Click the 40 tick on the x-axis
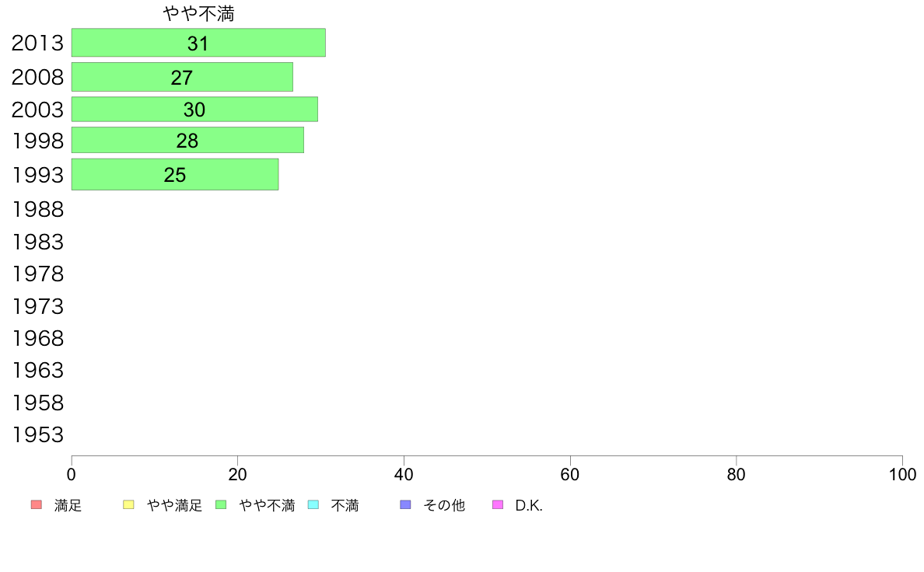924x572 pixels. click(404, 474)
